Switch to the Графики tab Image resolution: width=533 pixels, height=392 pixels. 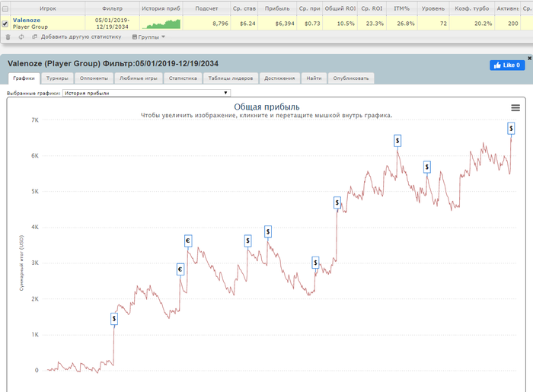click(24, 78)
